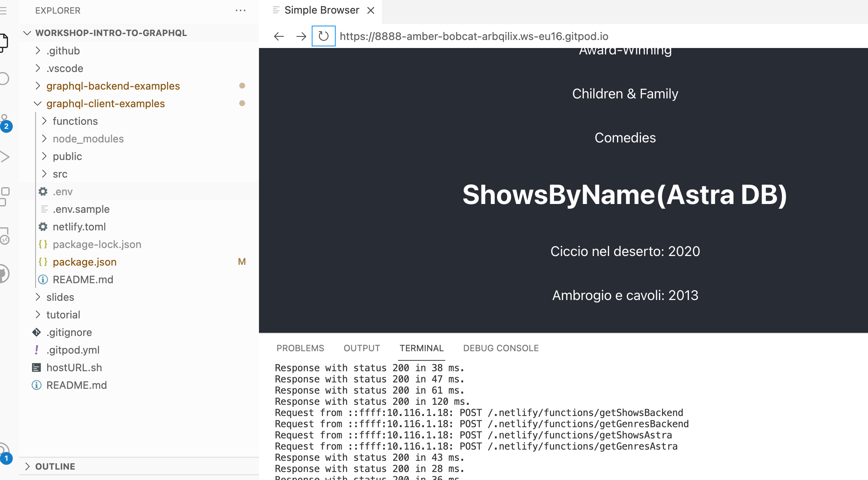
Task: Select the modified package.json file
Action: [84, 262]
